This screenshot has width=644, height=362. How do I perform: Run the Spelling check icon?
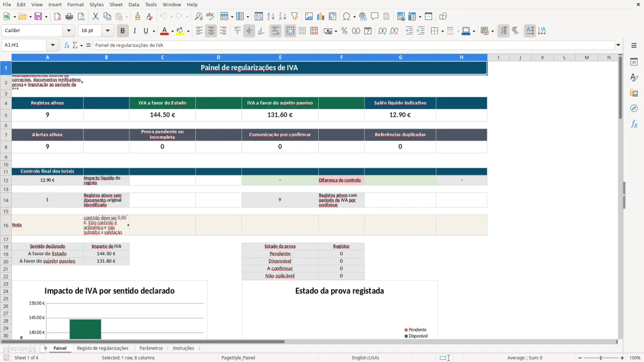pyautogui.click(x=210, y=17)
